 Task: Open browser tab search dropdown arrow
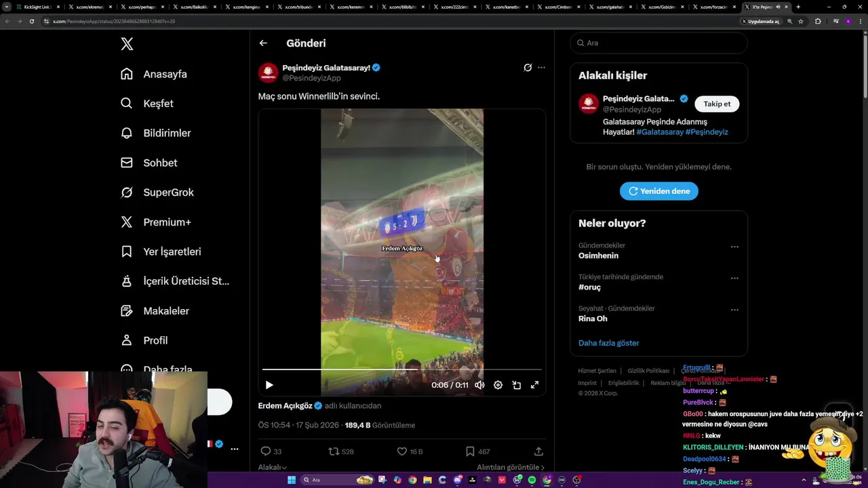pos(7,7)
